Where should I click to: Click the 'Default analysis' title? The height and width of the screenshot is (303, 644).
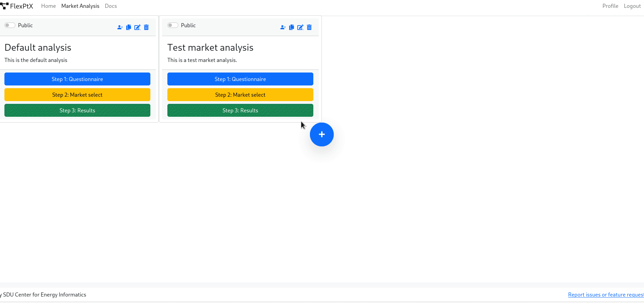point(38,47)
